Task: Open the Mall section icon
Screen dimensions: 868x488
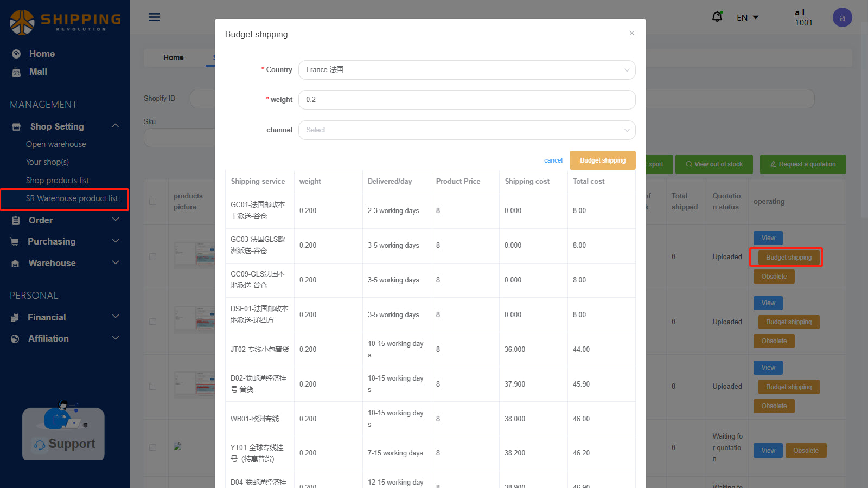Action: 16,72
